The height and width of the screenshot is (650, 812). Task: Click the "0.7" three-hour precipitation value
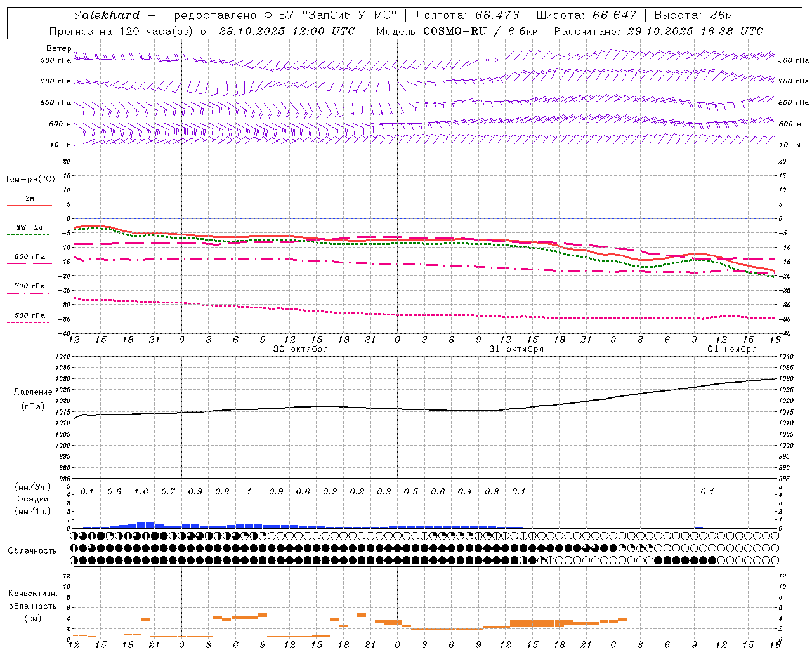coord(168,492)
